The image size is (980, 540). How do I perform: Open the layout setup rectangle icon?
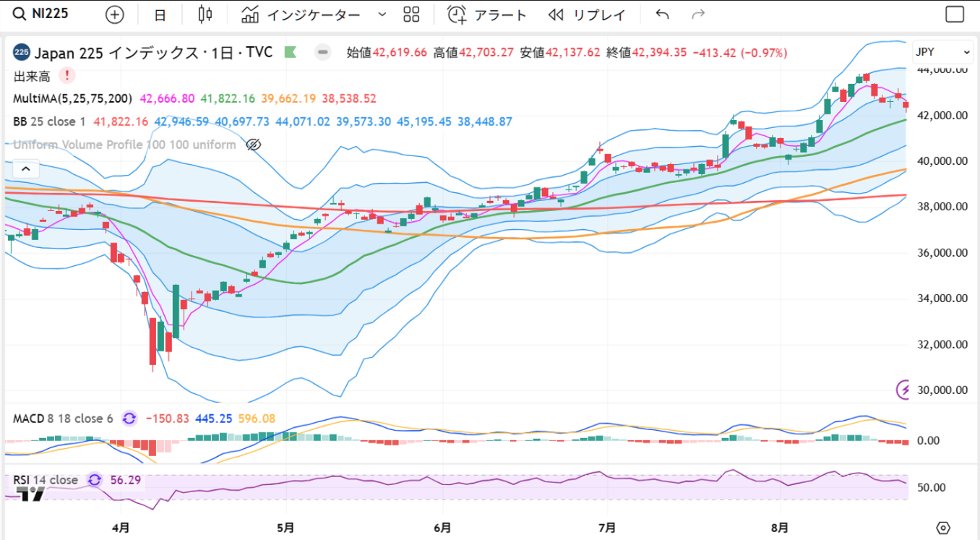(x=955, y=14)
